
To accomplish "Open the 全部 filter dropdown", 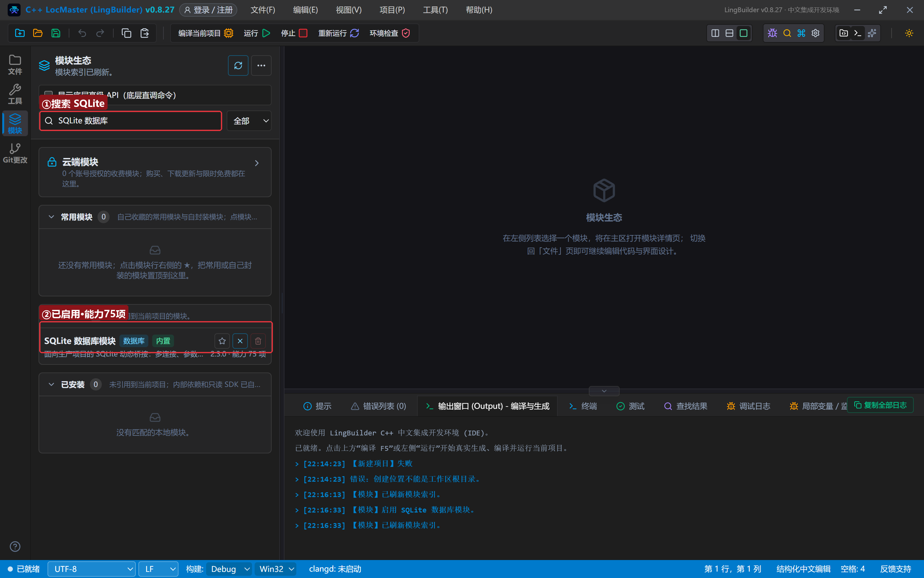I will (x=249, y=121).
